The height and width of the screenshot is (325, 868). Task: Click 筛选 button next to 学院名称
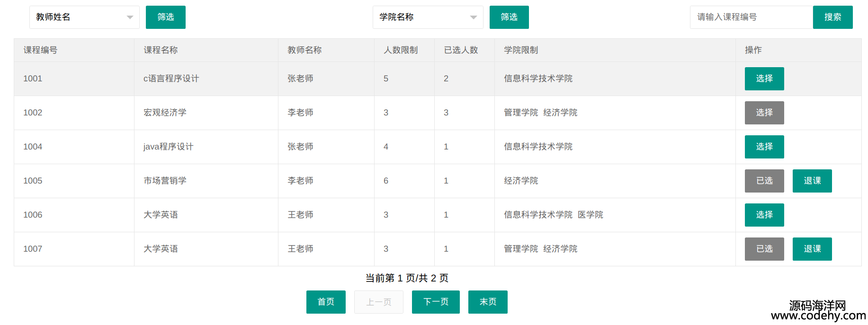click(509, 18)
